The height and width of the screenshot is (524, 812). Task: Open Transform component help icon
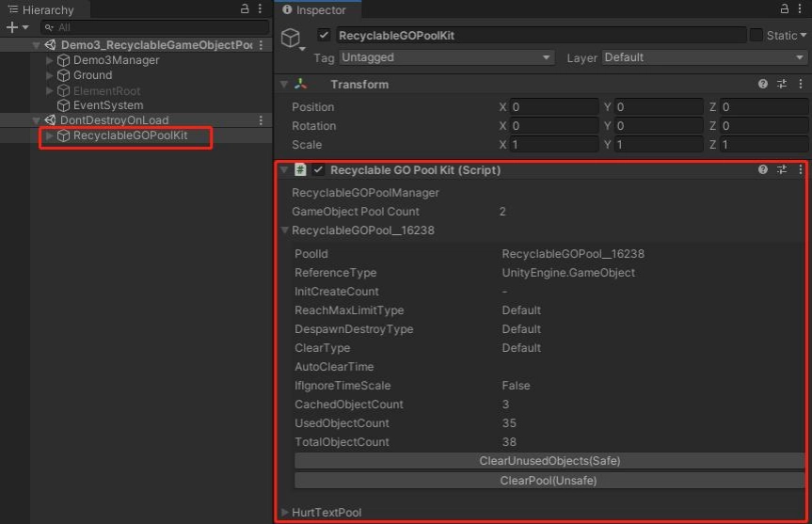point(763,84)
